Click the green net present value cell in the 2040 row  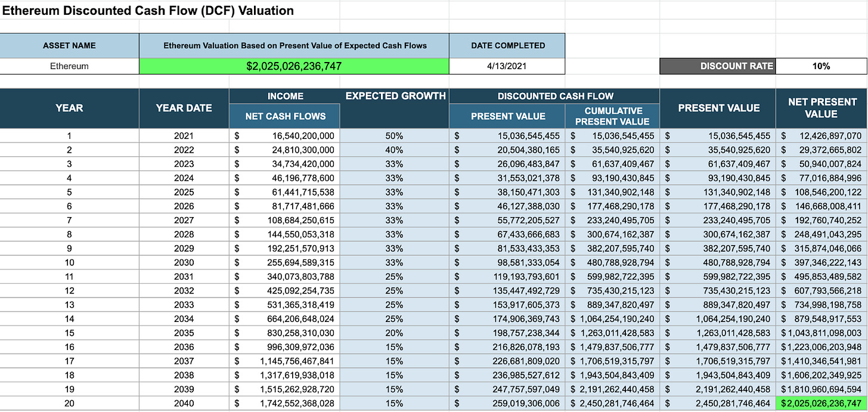pyautogui.click(x=821, y=404)
